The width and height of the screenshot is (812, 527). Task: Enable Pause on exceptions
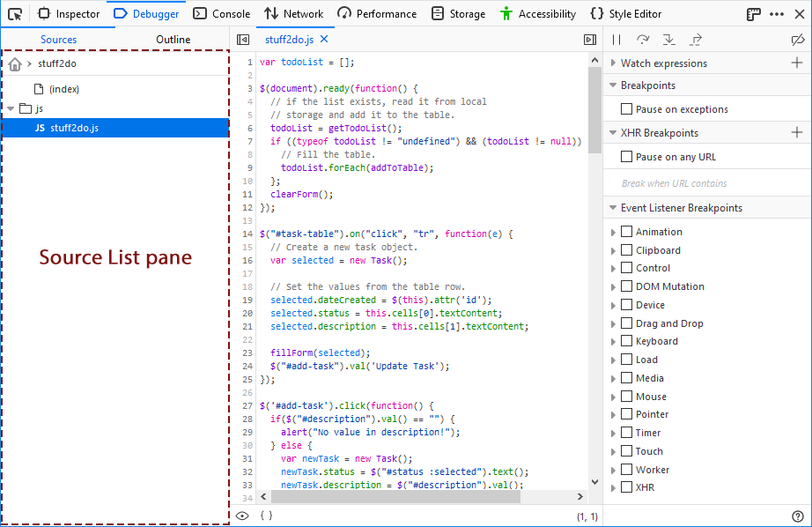tap(627, 108)
